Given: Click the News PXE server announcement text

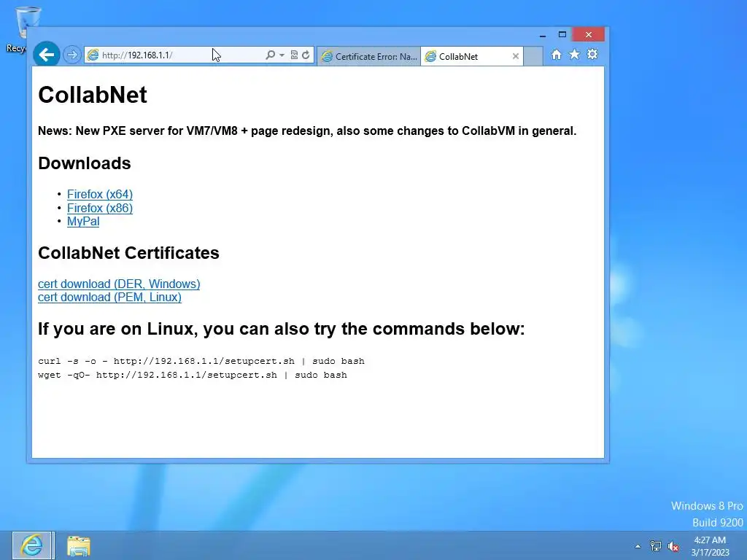Looking at the screenshot, I should coord(307,131).
